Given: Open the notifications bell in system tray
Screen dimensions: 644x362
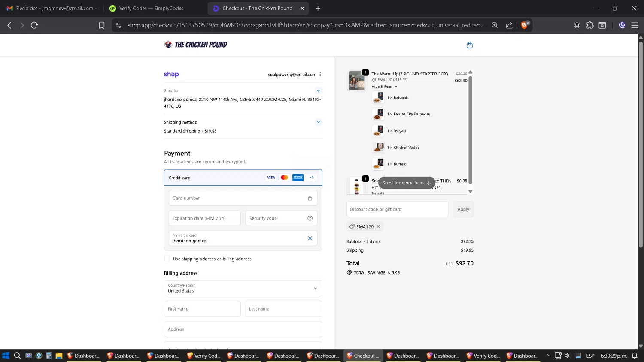Looking at the screenshot, I should point(635,356).
